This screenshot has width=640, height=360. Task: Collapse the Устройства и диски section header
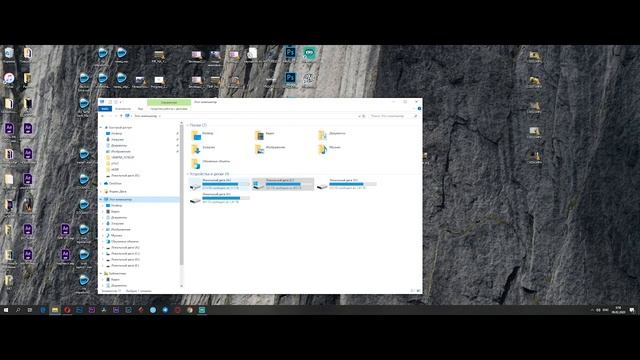[x=188, y=174]
